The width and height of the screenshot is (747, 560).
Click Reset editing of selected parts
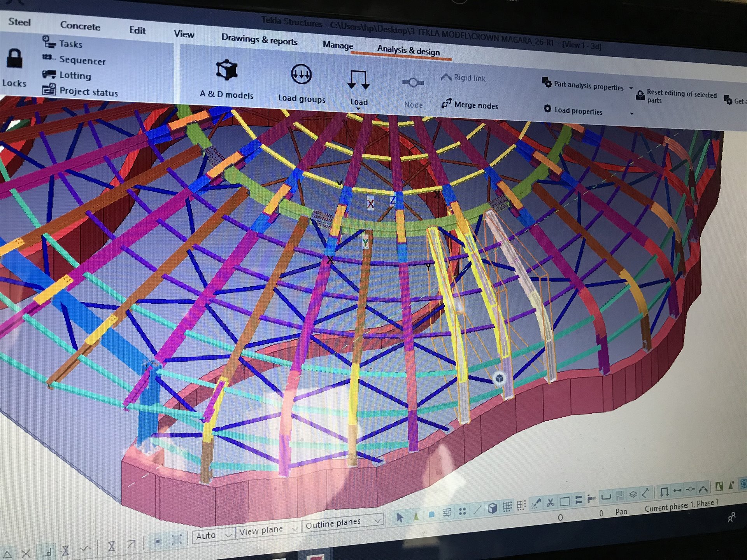677,96
